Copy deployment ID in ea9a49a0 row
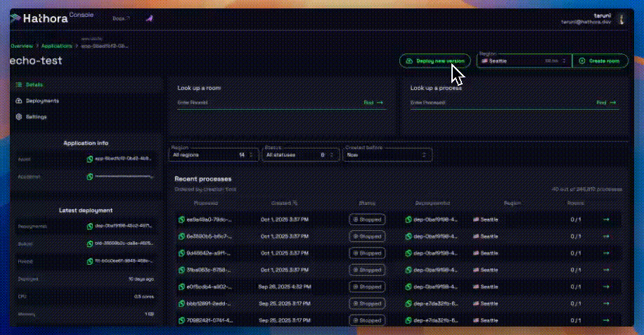 pos(408,220)
